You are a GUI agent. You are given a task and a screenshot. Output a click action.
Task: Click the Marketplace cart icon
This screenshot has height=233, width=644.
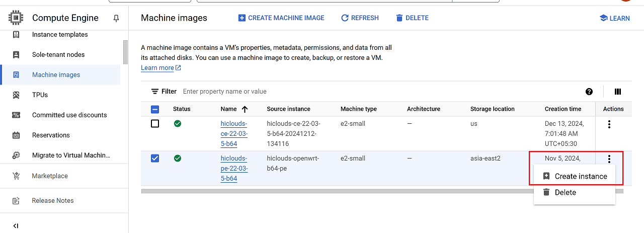(x=16, y=176)
